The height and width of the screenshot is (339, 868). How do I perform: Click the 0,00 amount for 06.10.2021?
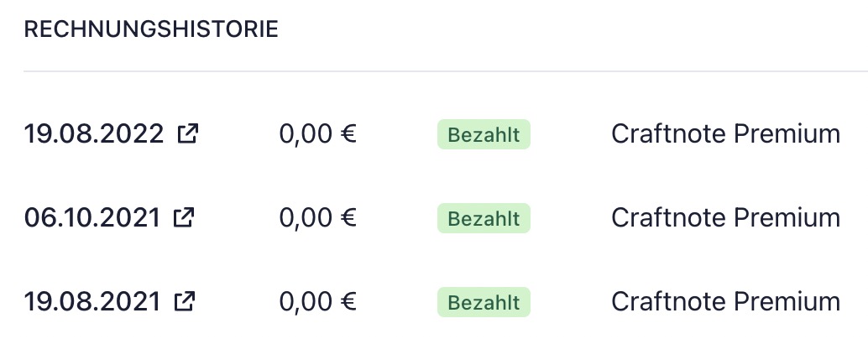click(x=306, y=218)
